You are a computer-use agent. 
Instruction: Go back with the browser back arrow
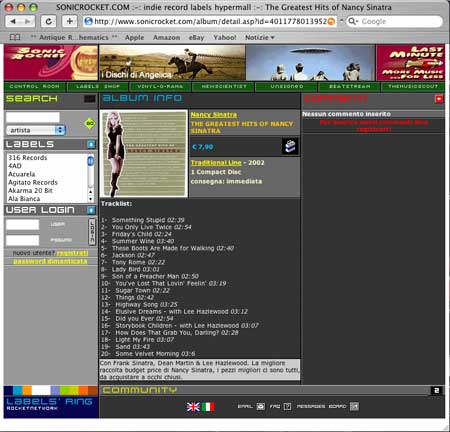(13, 22)
